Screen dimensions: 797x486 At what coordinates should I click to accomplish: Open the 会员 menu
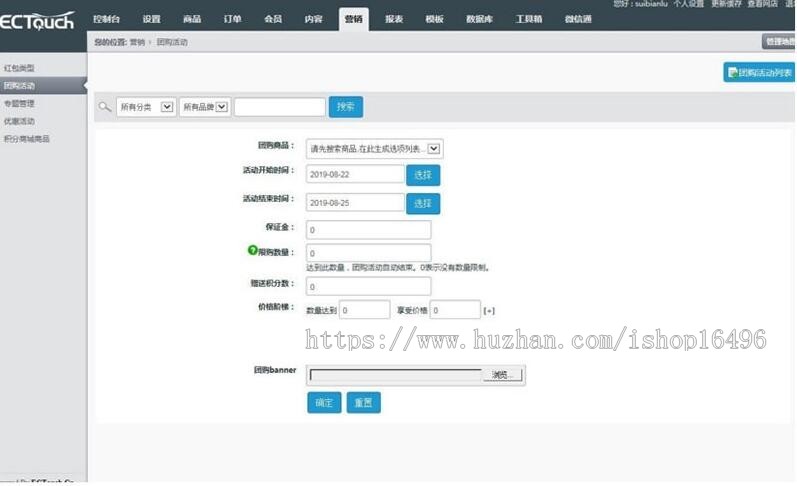pyautogui.click(x=273, y=19)
